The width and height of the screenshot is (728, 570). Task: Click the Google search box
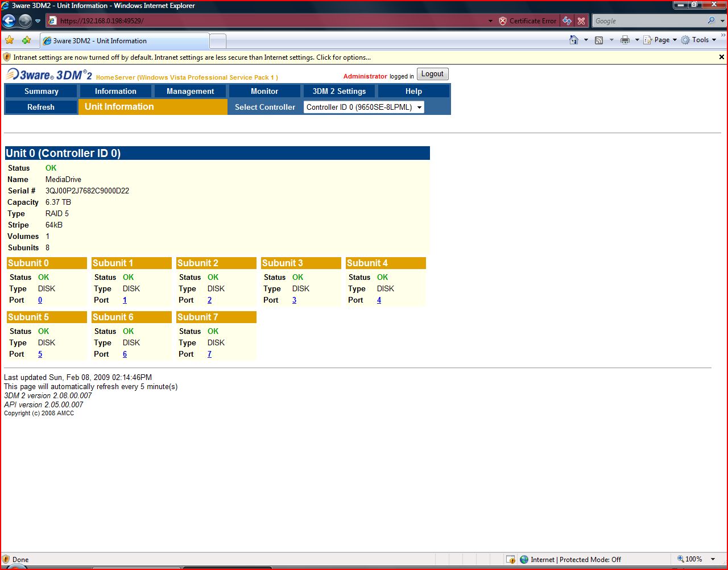(648, 21)
